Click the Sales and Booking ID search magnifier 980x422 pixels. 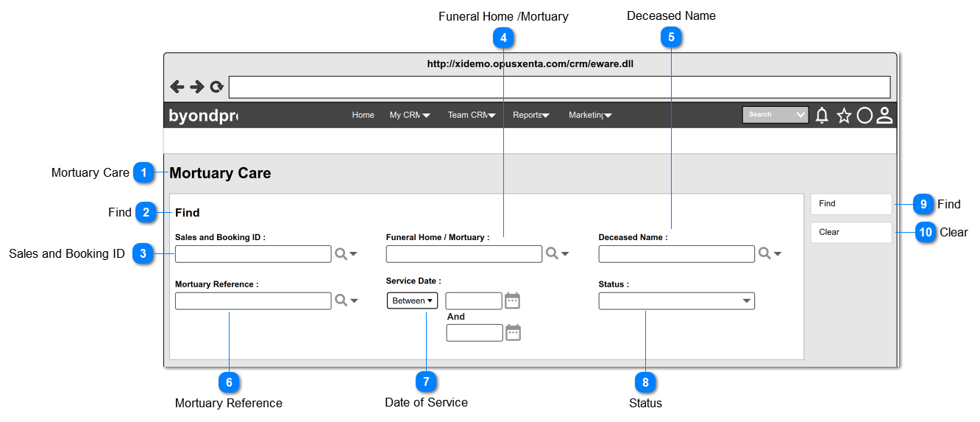coord(341,253)
